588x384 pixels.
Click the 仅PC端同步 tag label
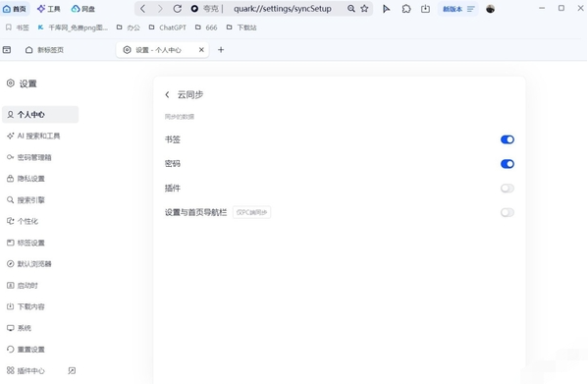[x=251, y=212]
